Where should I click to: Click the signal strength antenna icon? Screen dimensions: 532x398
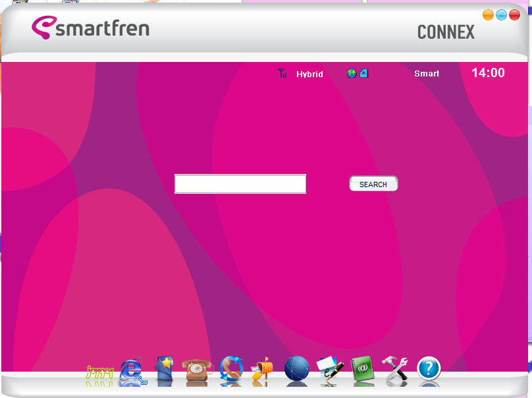[x=282, y=73]
